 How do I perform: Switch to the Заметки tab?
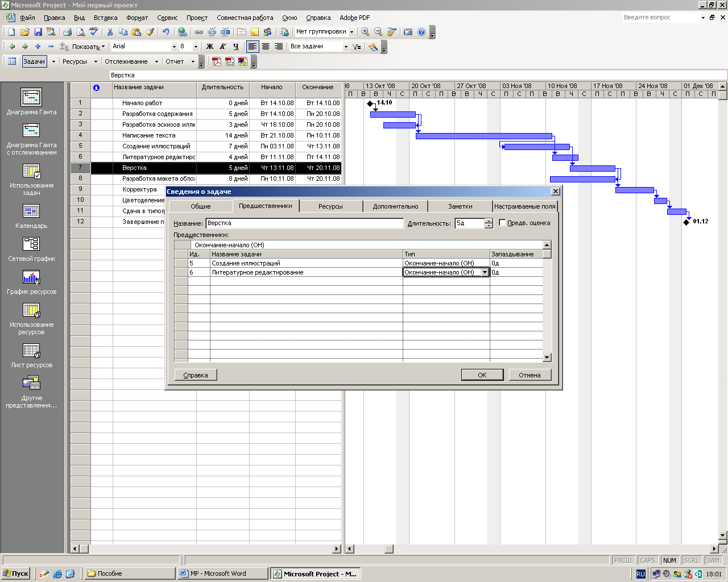pyautogui.click(x=460, y=206)
